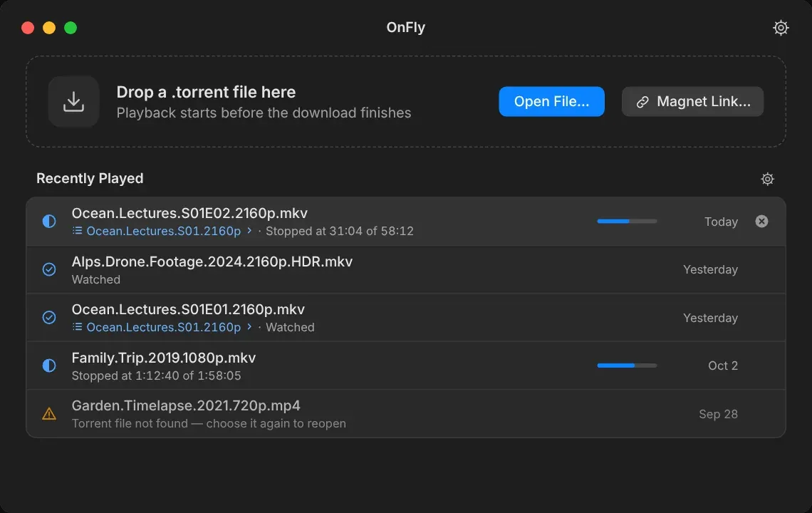Expand playlist chevron in S01E02 row
The image size is (812, 513).
coord(249,231)
